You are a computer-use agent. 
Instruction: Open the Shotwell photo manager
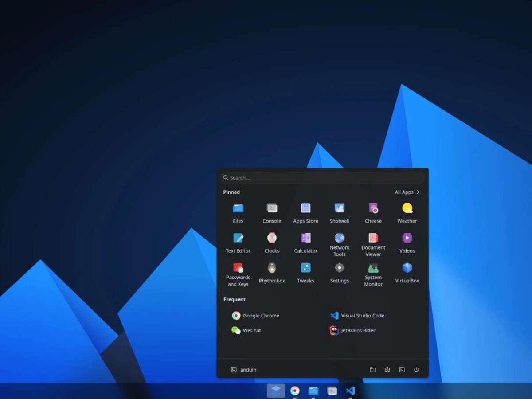pyautogui.click(x=339, y=213)
